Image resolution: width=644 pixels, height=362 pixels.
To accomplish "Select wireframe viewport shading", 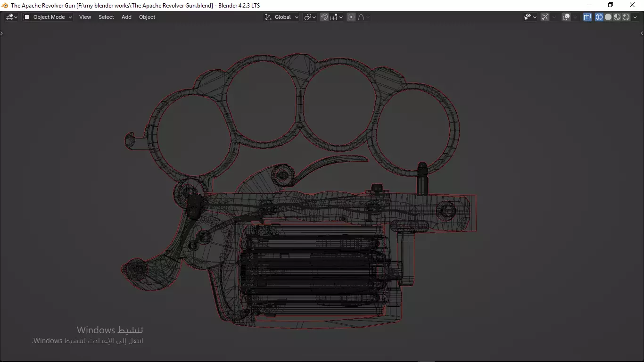I will [599, 17].
